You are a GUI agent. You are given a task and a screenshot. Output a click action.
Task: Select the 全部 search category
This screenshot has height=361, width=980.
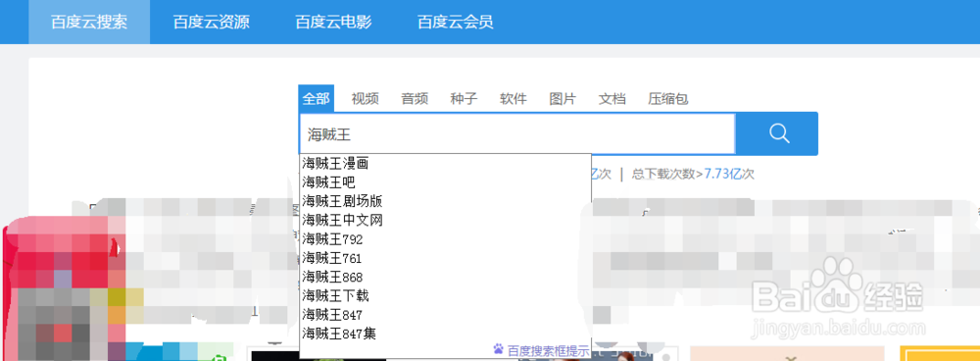coord(317,99)
